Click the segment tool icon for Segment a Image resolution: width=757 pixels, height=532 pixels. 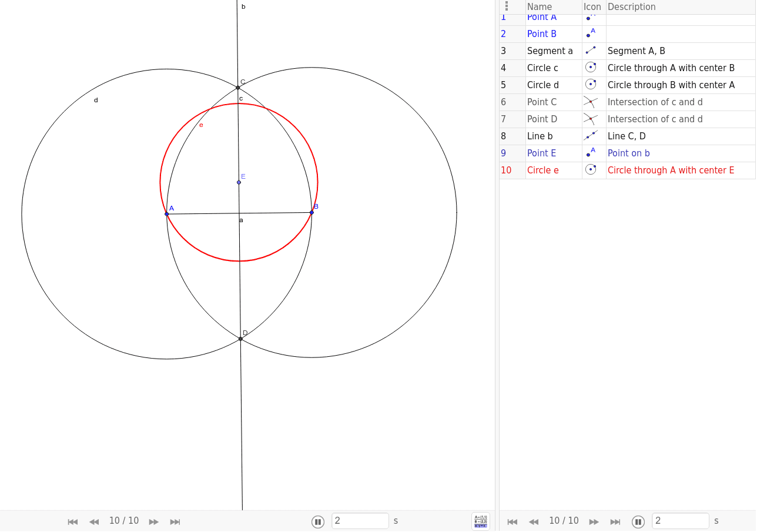point(591,51)
